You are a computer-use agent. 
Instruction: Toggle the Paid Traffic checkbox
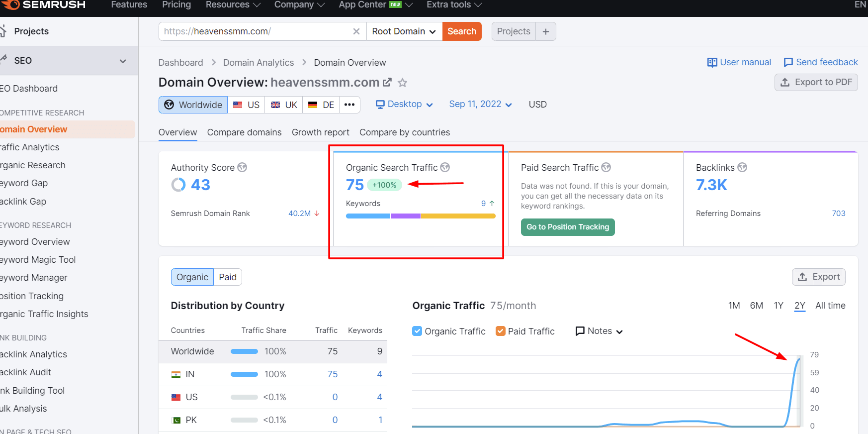pyautogui.click(x=501, y=331)
